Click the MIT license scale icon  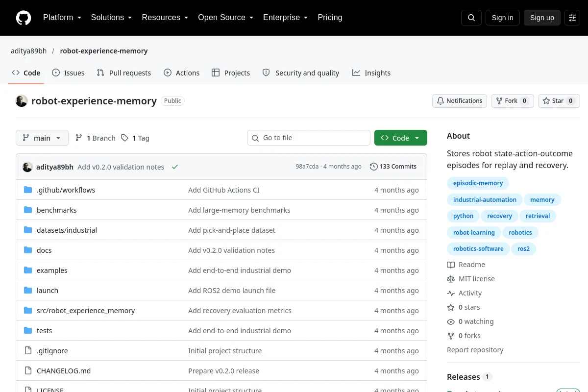[451, 279]
